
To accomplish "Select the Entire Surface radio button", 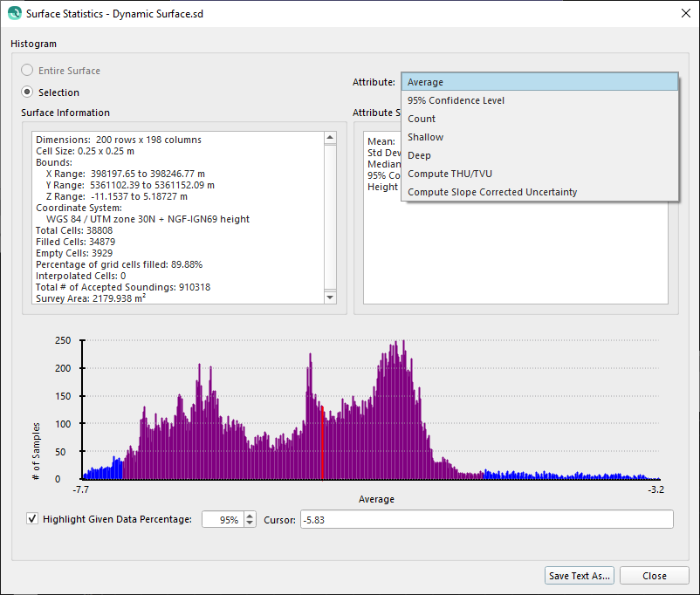I will click(x=29, y=71).
